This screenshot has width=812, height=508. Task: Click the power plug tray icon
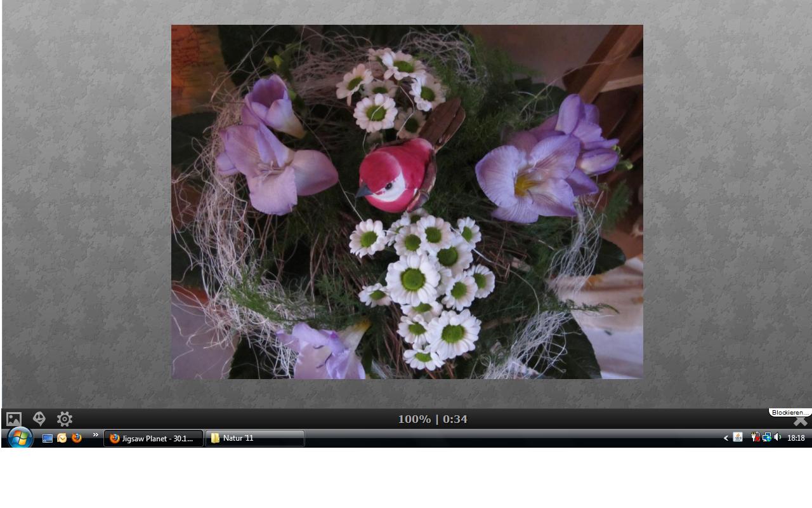(755, 438)
